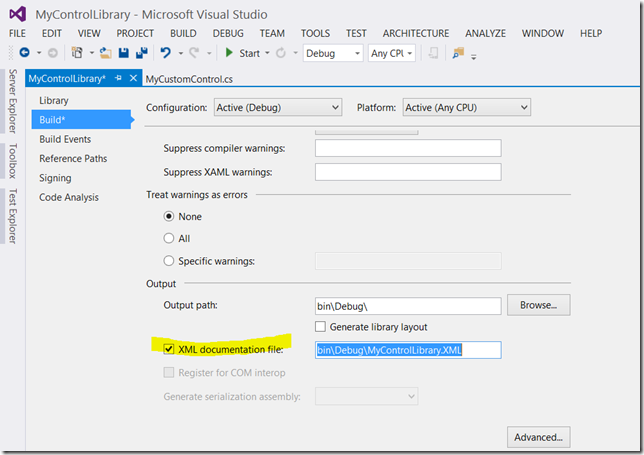The image size is (644, 455).
Task: Open Generate serialization assembly dropdown
Action: click(366, 396)
